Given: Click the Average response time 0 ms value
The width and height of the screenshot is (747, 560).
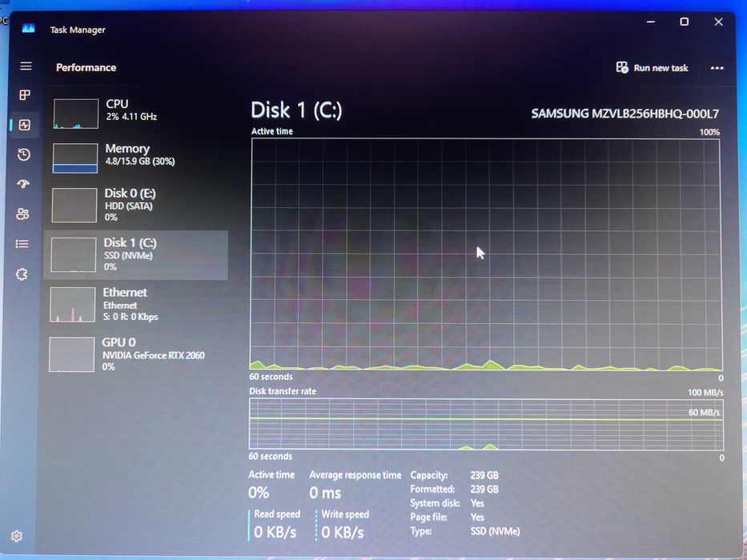Looking at the screenshot, I should click(x=325, y=493).
